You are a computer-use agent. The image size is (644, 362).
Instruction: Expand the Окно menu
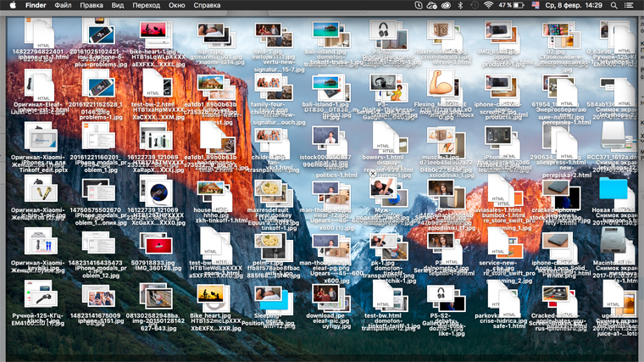click(x=175, y=6)
